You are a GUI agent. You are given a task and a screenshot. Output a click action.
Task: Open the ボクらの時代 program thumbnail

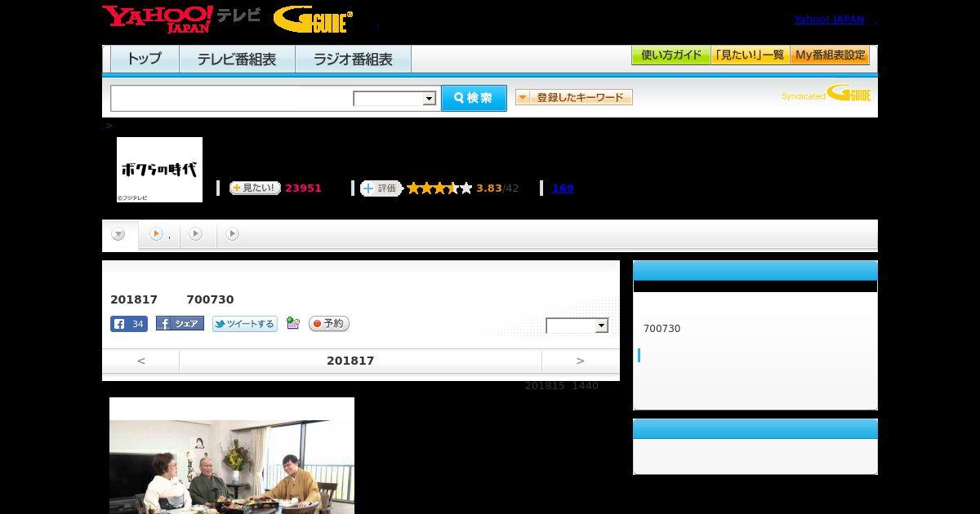[x=159, y=170]
